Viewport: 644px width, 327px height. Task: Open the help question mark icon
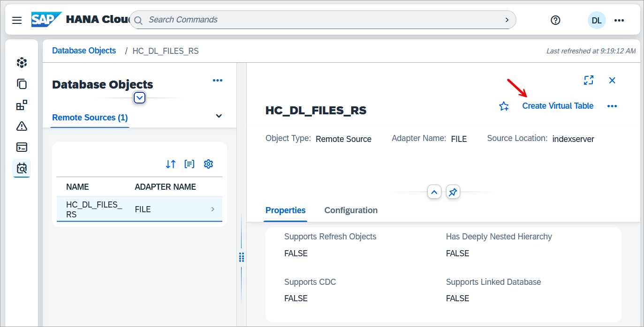(555, 20)
